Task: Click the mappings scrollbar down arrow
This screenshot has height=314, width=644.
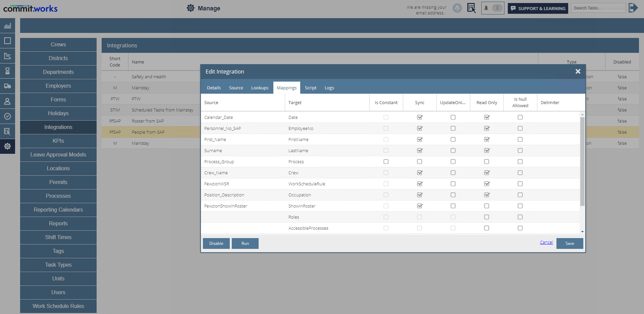Action: (x=582, y=231)
